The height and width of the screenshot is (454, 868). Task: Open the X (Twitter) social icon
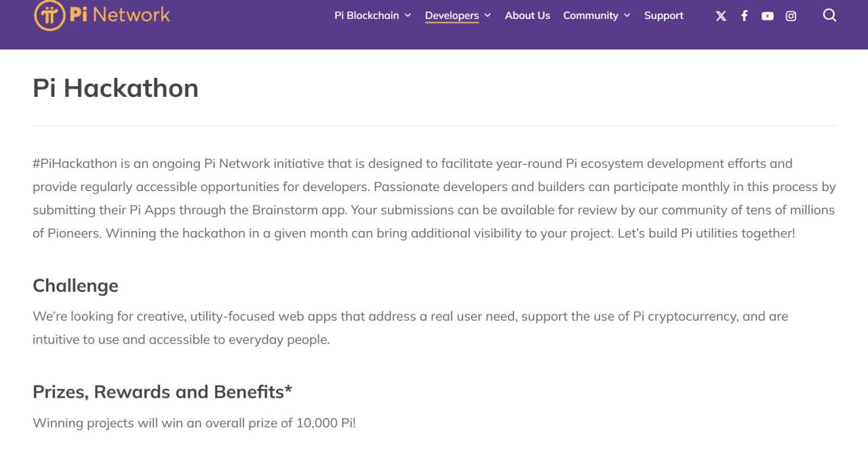pyautogui.click(x=721, y=16)
